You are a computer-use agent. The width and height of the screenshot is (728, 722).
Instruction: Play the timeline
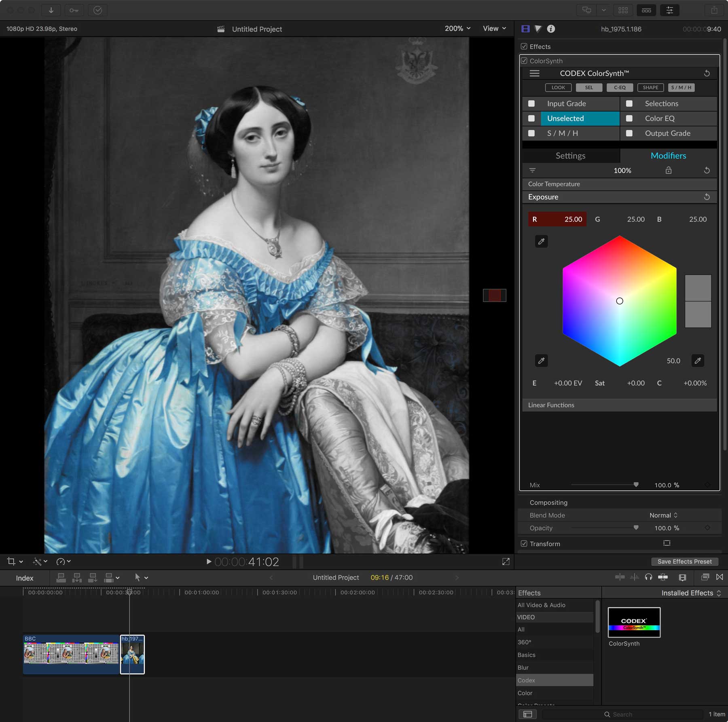coord(209,562)
